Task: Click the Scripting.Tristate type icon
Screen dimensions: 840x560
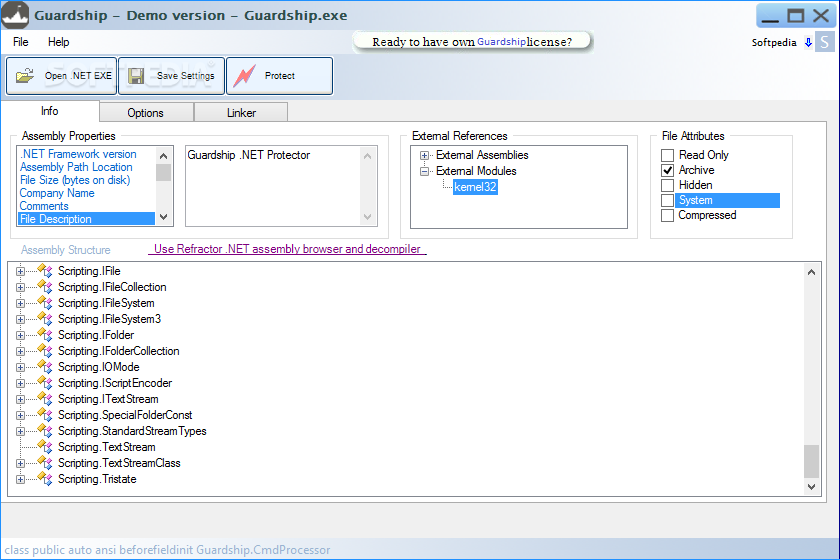Action: coord(46,479)
